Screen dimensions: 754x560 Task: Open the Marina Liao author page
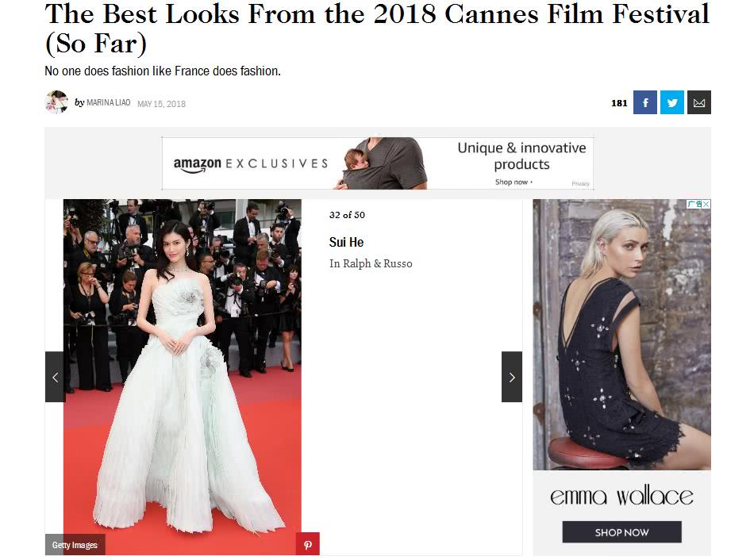pos(108,102)
